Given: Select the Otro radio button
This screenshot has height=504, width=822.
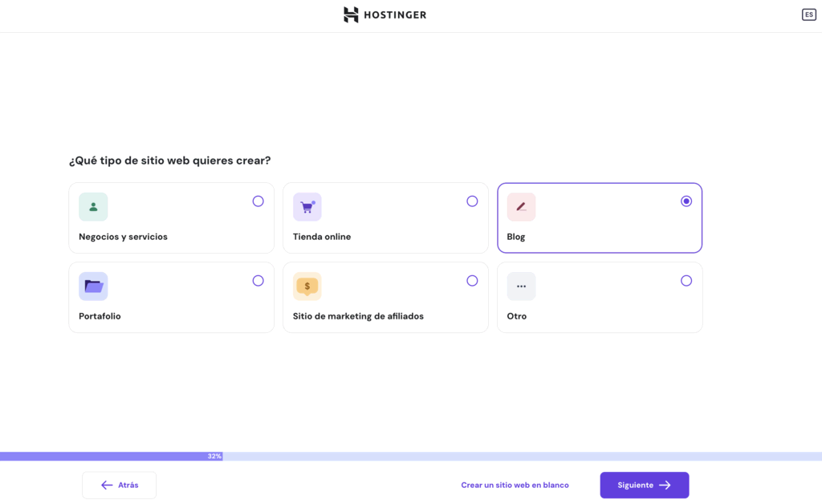Looking at the screenshot, I should 686,281.
